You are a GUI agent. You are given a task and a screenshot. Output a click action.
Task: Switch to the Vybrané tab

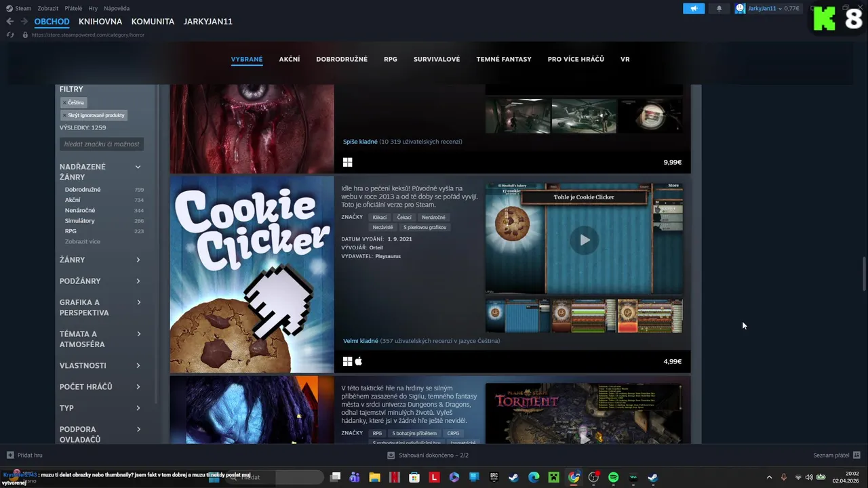point(247,59)
